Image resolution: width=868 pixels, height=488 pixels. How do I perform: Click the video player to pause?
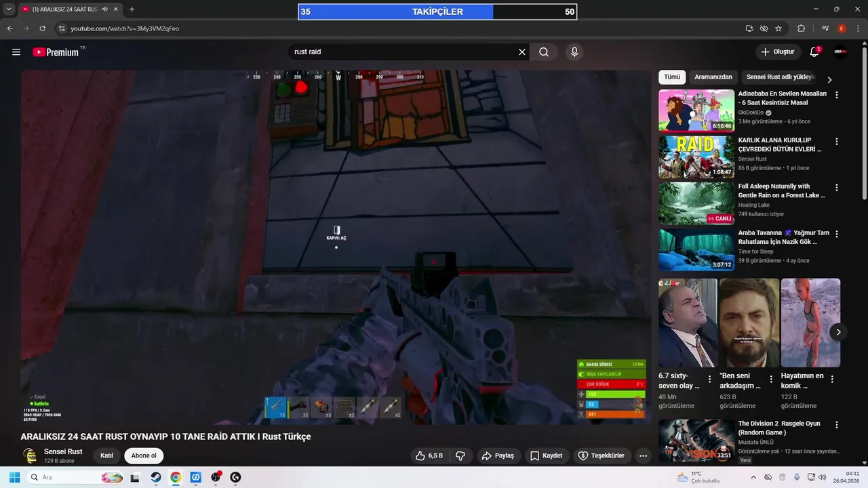(x=336, y=247)
